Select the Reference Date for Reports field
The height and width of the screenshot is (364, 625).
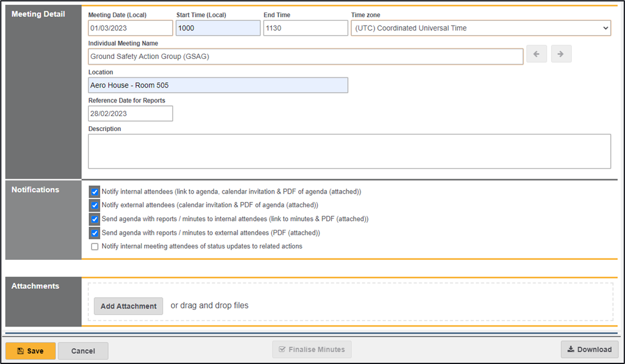pos(130,114)
